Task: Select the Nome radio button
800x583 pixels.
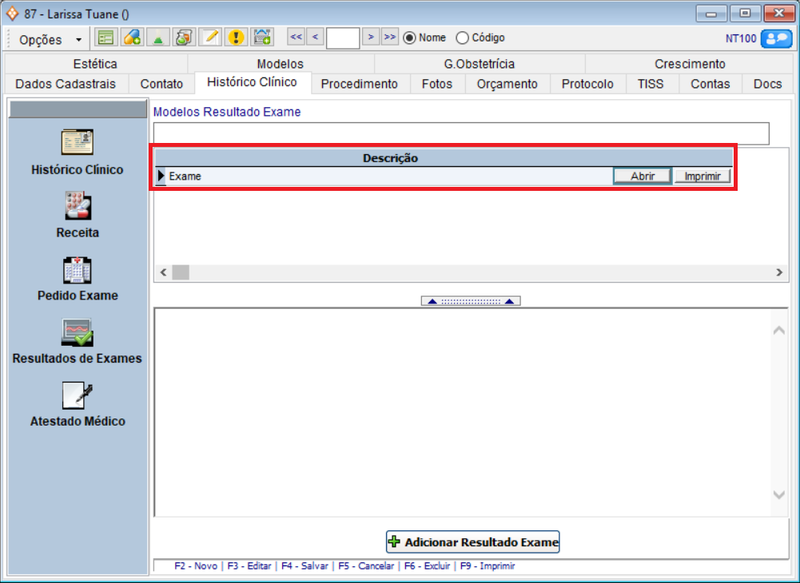Action: (410, 38)
